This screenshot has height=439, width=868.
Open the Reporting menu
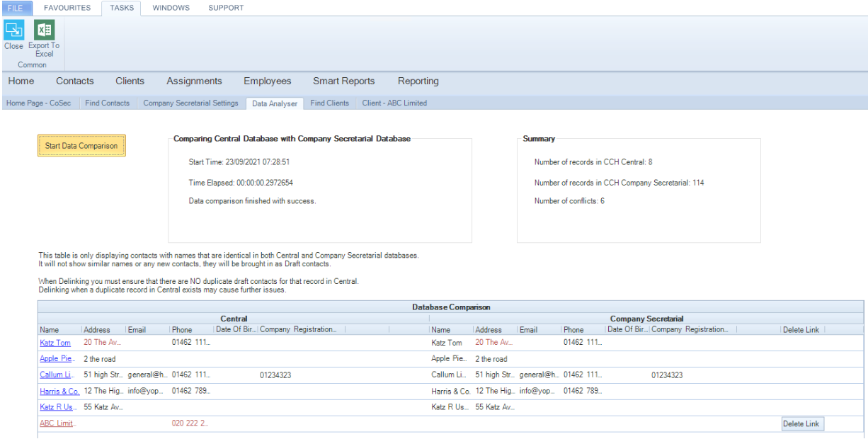coord(418,81)
